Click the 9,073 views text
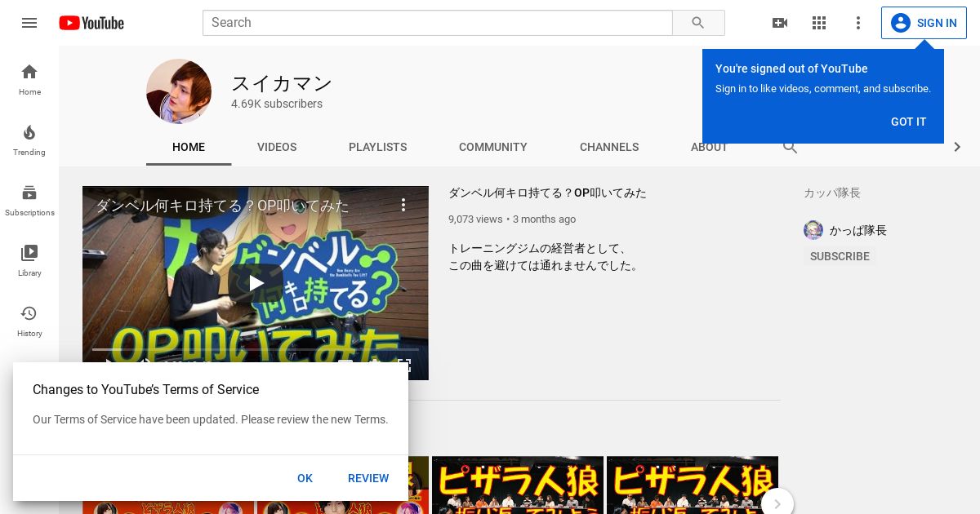Screen dimensions: 980x514 475,219
